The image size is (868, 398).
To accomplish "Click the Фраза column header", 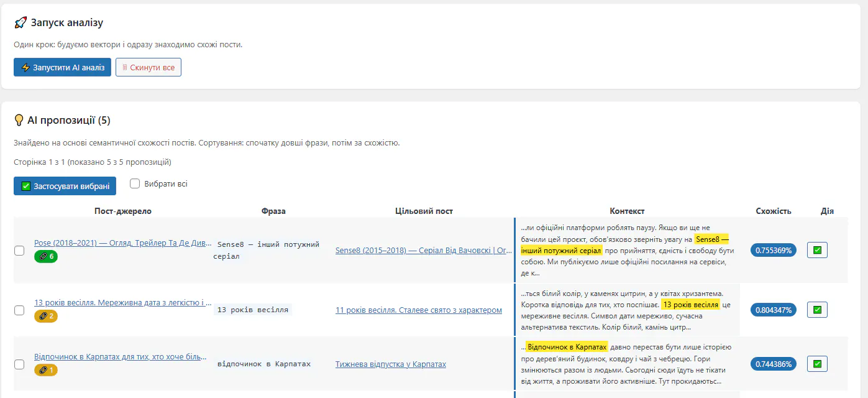I will [x=273, y=211].
